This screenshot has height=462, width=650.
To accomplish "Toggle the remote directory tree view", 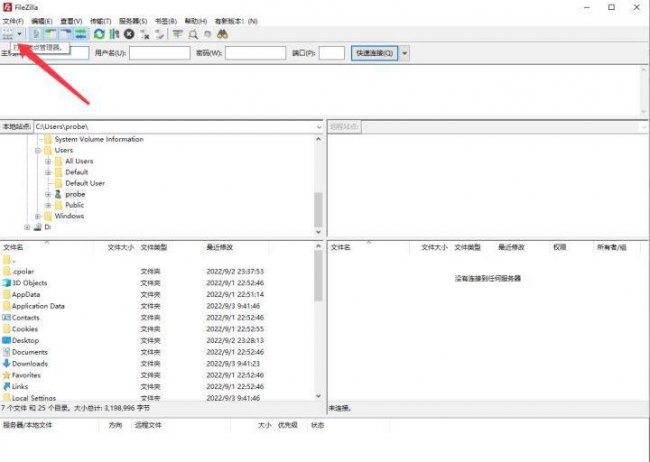I will click(66, 34).
